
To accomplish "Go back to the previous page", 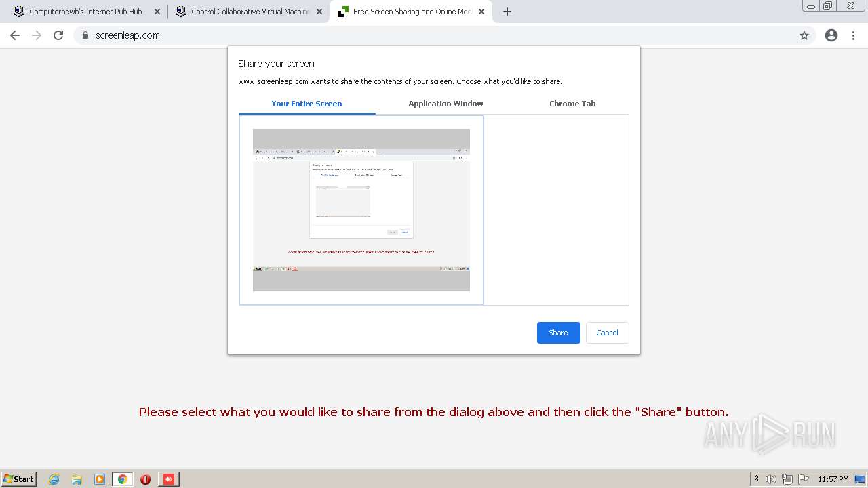I will pos(15,35).
